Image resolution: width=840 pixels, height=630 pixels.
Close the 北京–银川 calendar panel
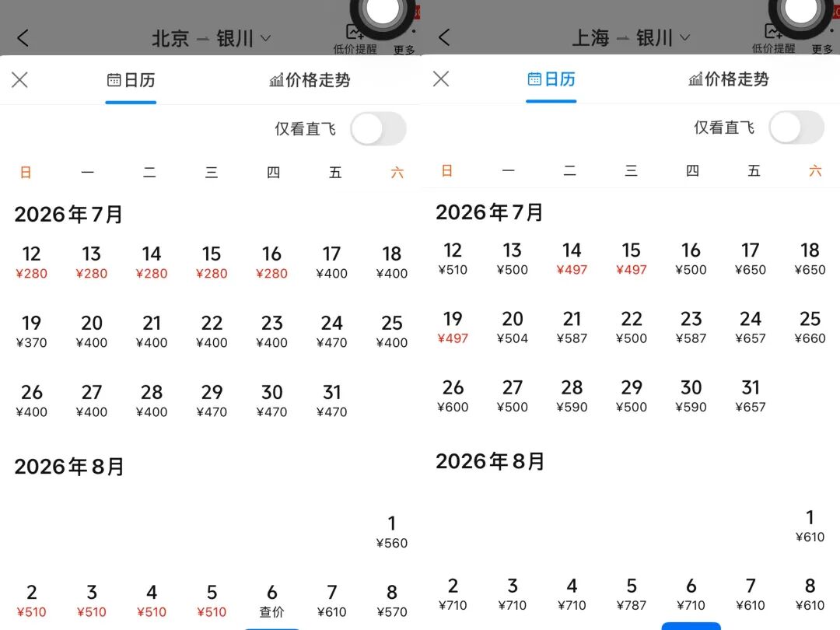pyautogui.click(x=19, y=80)
